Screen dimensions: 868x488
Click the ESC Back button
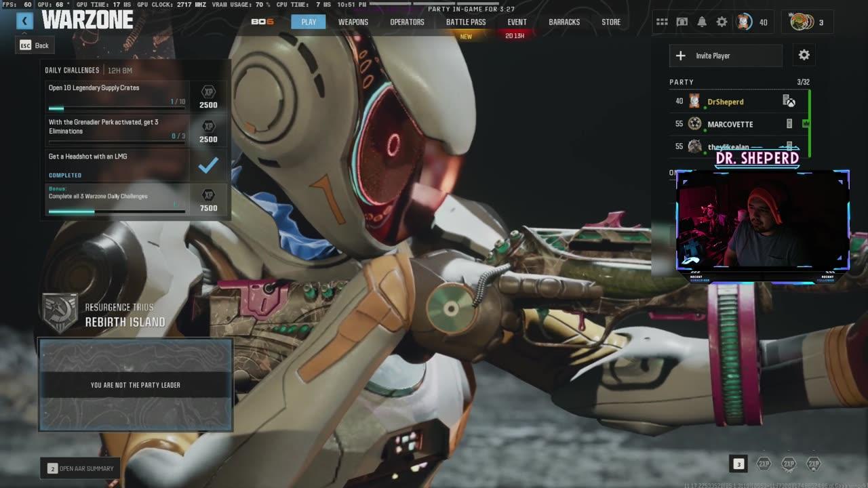point(34,45)
